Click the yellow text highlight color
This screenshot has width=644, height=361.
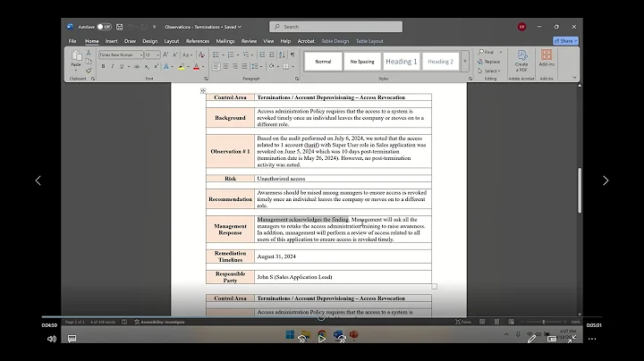(x=182, y=66)
